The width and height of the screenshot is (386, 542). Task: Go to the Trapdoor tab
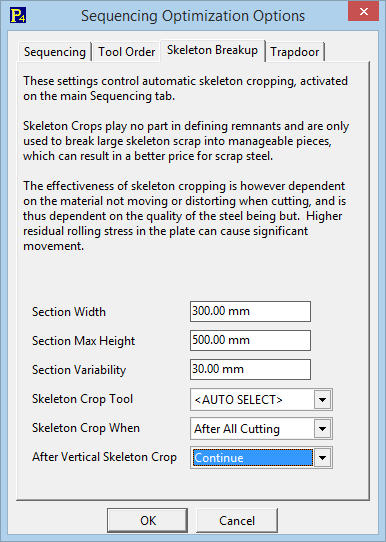[x=294, y=52]
